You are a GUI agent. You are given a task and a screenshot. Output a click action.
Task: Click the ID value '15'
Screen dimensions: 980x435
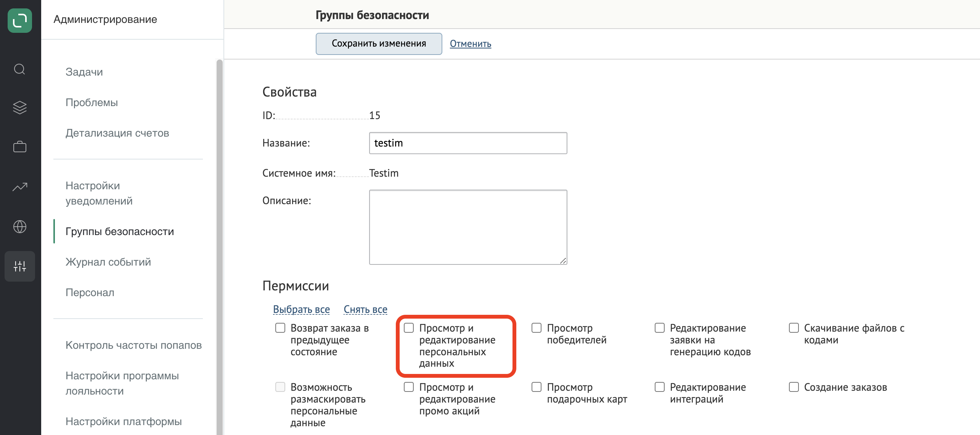point(374,115)
